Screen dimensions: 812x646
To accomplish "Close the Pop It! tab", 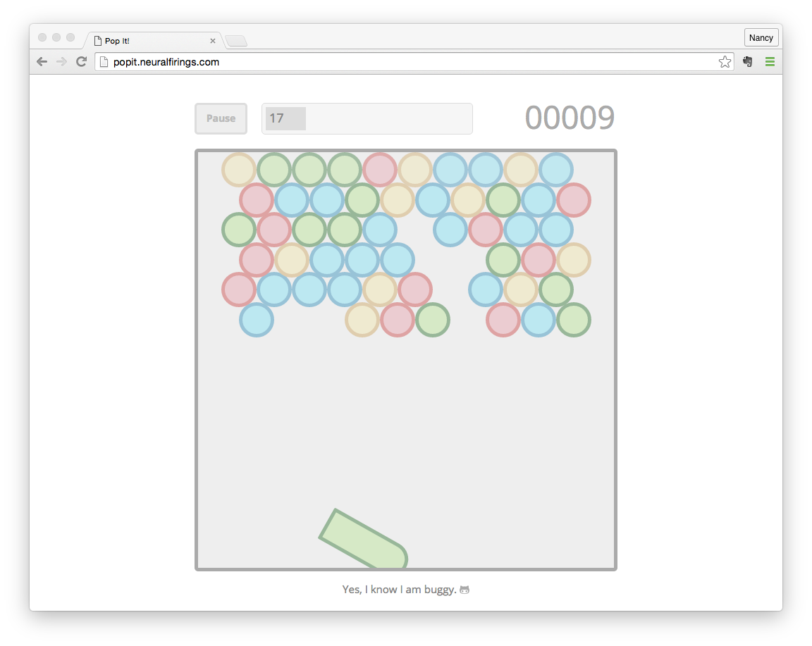I will (213, 41).
